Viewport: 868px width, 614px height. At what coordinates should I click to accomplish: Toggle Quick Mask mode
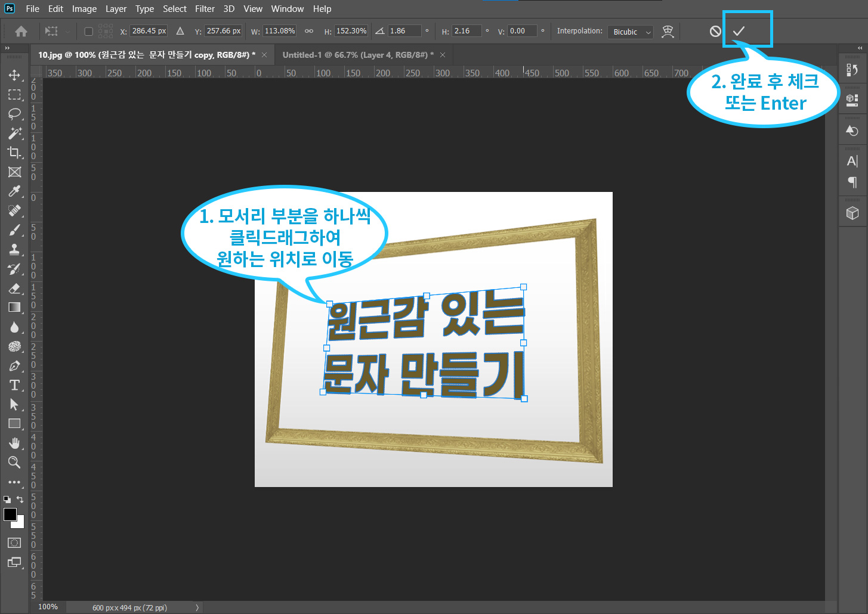(14, 543)
